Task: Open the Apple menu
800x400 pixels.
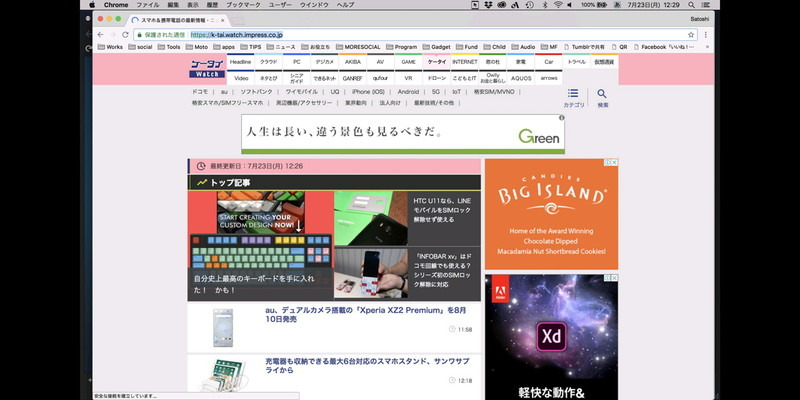Action: pos(92,5)
